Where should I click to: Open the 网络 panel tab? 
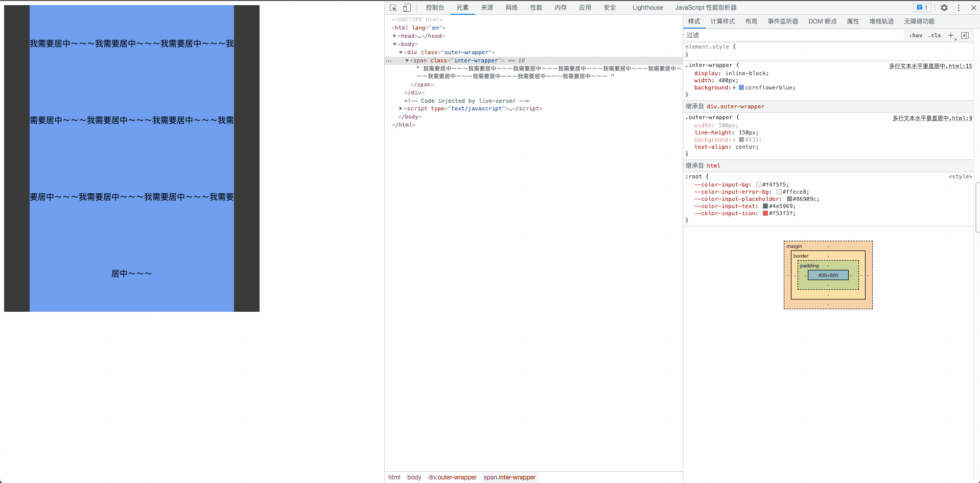(511, 8)
